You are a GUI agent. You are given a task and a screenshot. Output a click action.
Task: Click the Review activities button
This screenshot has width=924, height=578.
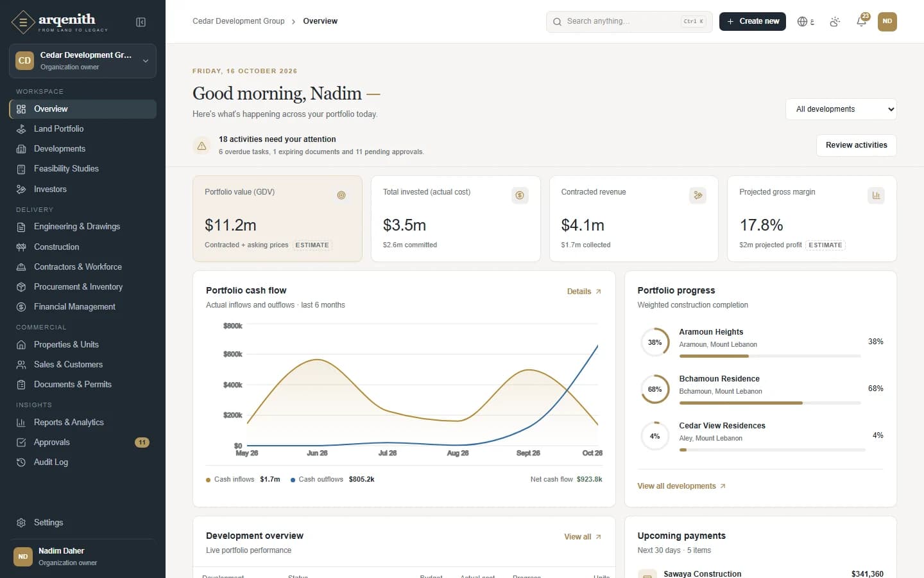point(856,145)
